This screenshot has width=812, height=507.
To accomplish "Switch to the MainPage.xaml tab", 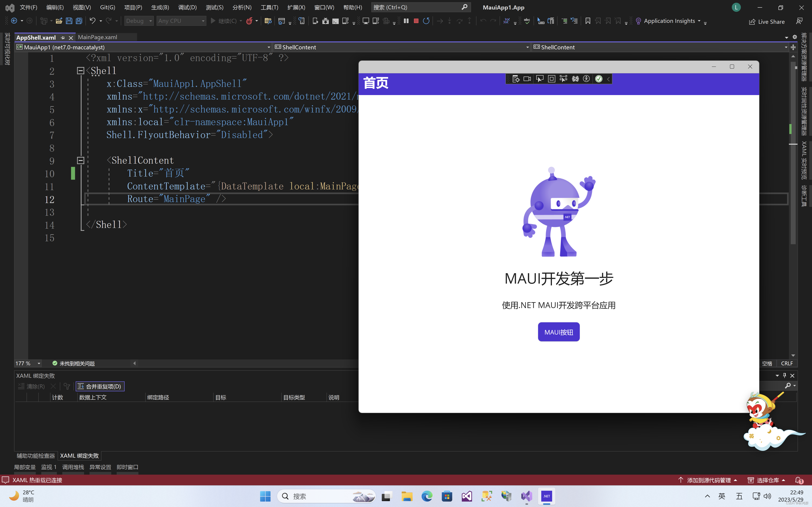I will pyautogui.click(x=97, y=37).
